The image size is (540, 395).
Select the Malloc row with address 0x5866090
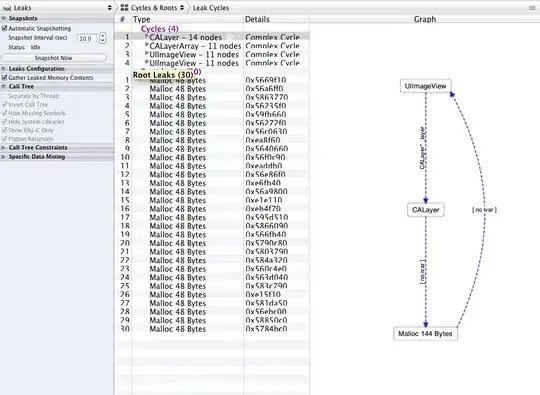[212, 226]
